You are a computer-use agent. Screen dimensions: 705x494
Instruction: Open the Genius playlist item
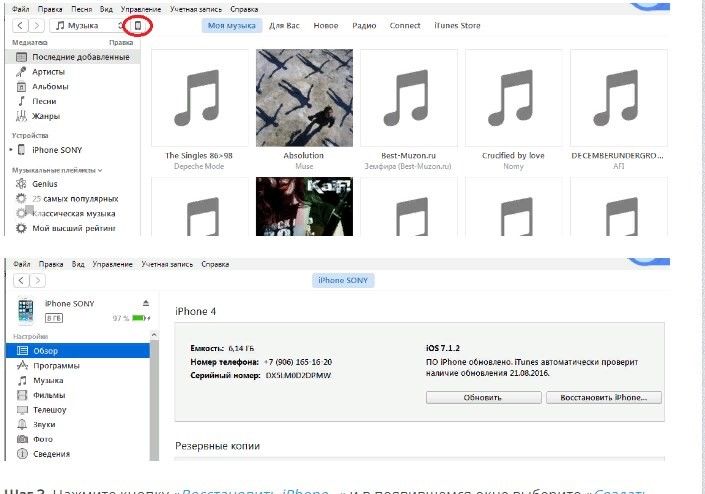click(x=44, y=184)
